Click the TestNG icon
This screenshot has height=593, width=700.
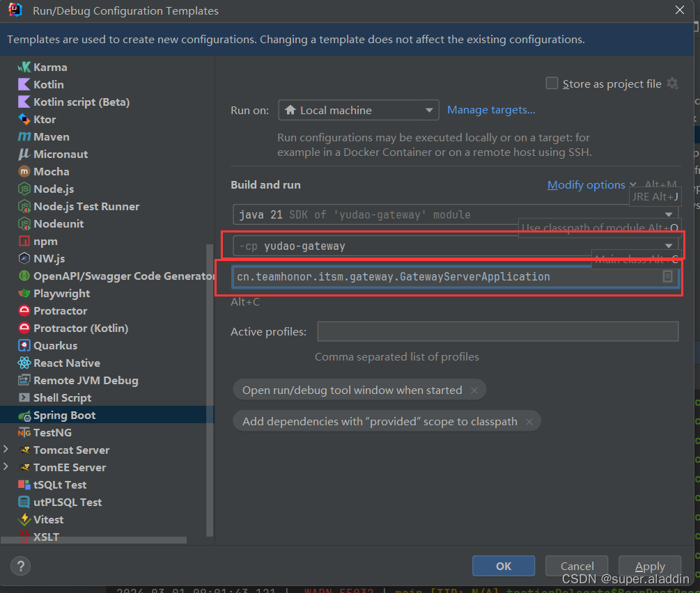(24, 432)
